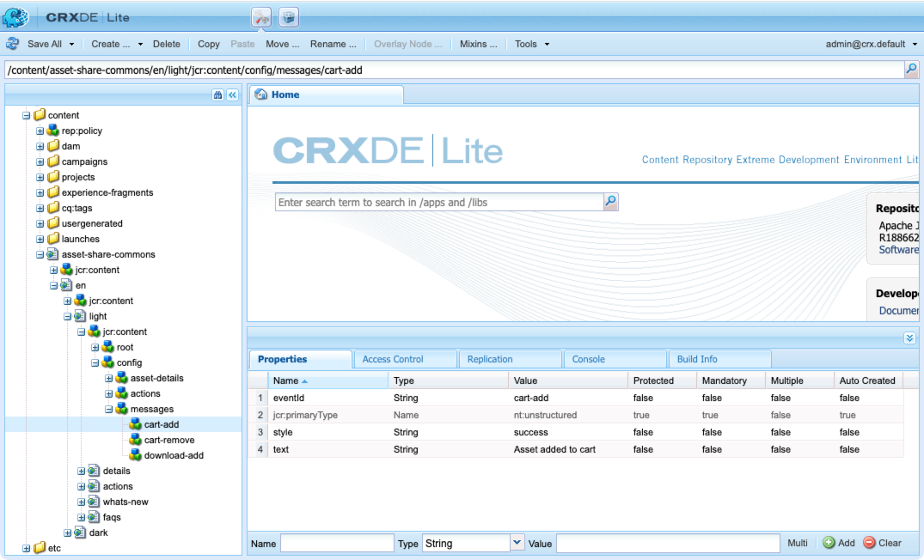This screenshot has width=924, height=560.
Task: Click the binoculars find icon in tree panel
Action: 217,94
